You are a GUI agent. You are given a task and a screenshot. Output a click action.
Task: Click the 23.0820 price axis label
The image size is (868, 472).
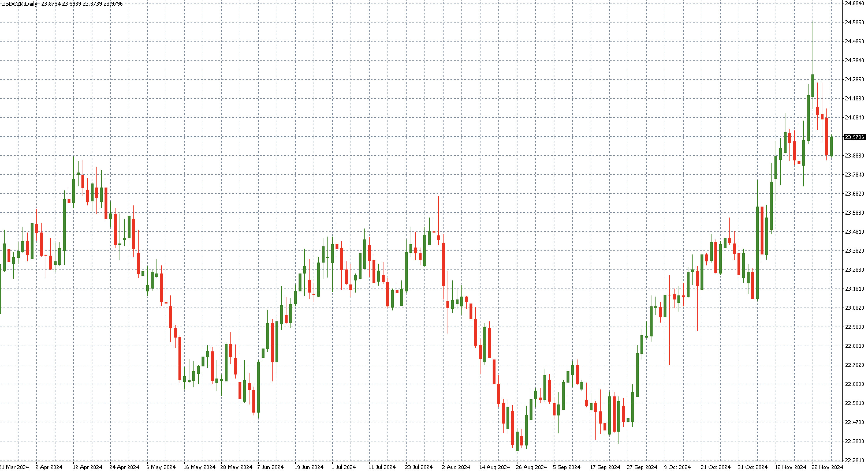[x=854, y=308]
